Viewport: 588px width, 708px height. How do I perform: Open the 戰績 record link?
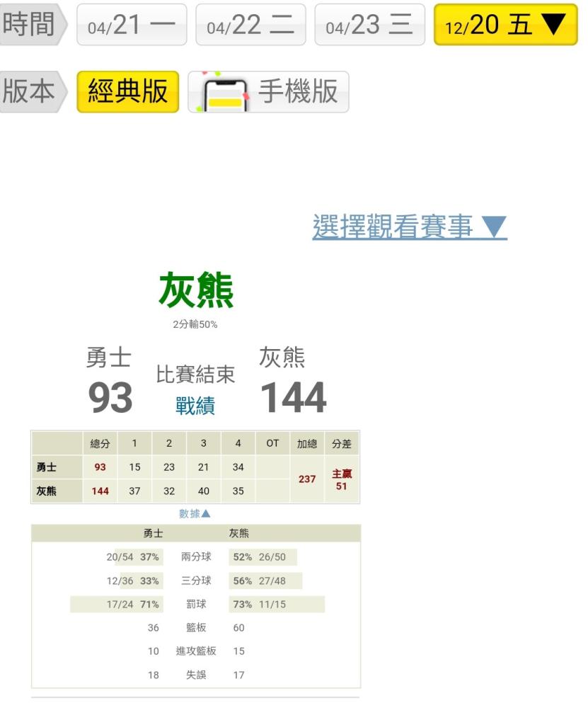195,406
